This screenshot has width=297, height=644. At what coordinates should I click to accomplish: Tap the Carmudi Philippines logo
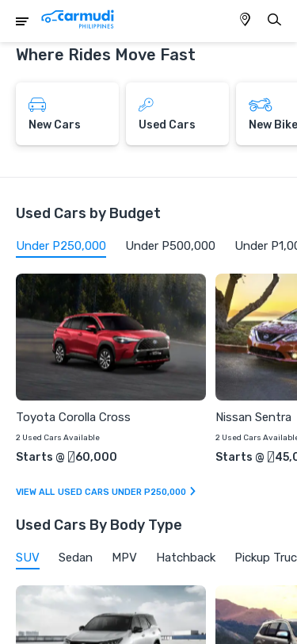click(78, 19)
